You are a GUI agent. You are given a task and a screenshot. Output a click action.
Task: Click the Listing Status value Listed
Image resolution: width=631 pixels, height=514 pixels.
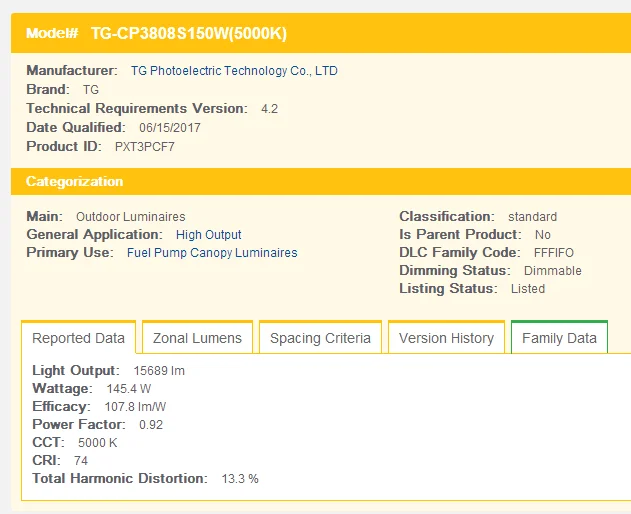click(x=528, y=289)
